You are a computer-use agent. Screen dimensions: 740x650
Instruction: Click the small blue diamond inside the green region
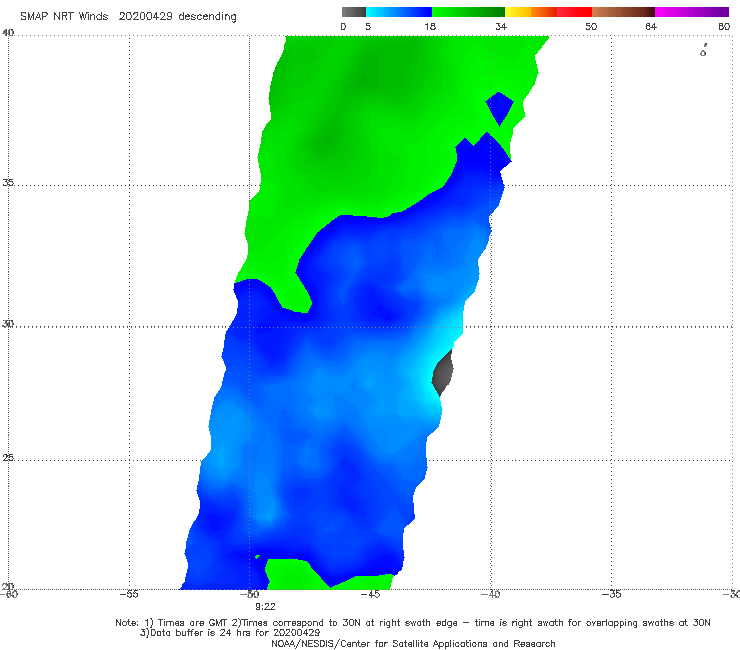499,109
